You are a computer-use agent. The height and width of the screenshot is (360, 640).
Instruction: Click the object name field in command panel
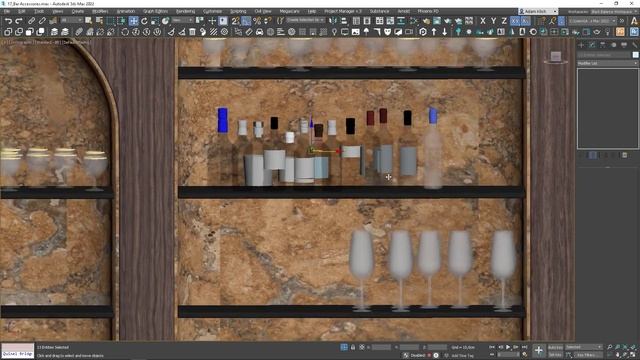coord(604,55)
